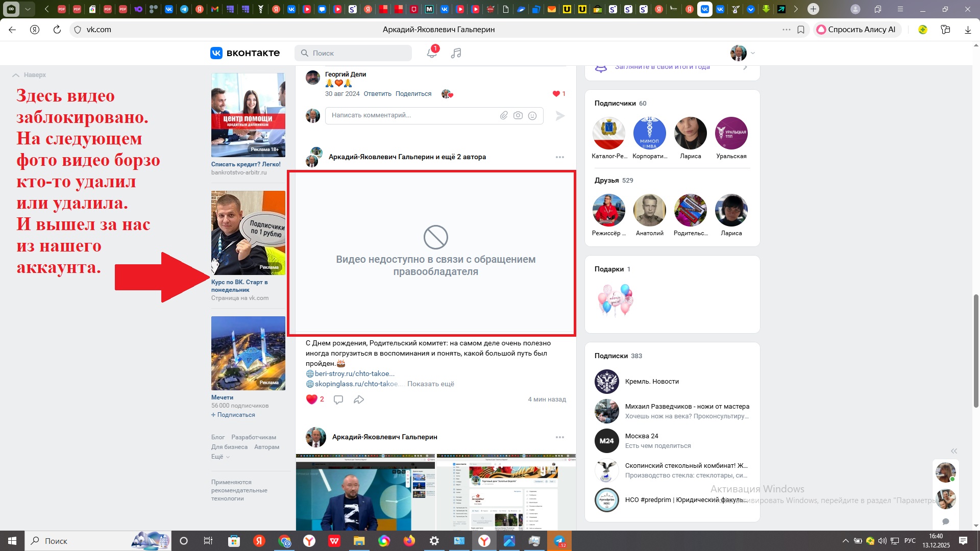Viewport: 980px width, 551px height.
Task: Click the comment icon under the birthday post
Action: (338, 399)
